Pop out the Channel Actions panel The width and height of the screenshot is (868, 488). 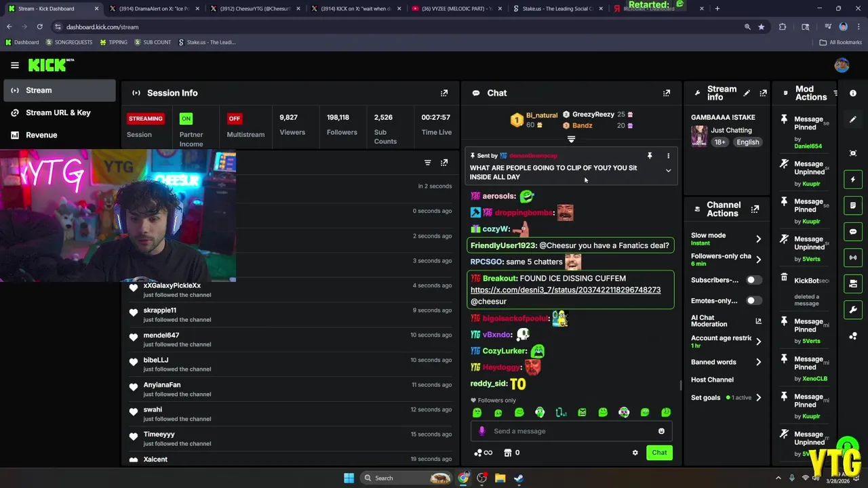pyautogui.click(x=755, y=209)
